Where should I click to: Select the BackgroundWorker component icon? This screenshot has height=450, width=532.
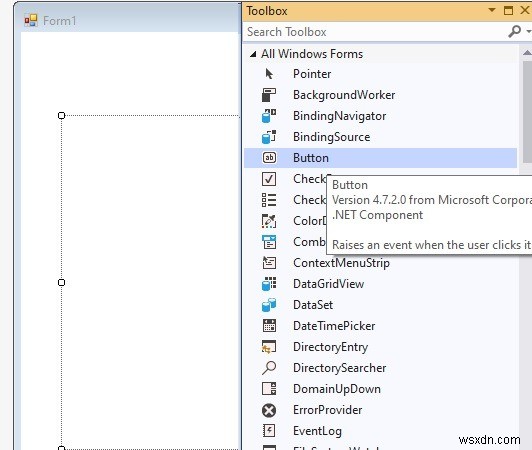(269, 95)
